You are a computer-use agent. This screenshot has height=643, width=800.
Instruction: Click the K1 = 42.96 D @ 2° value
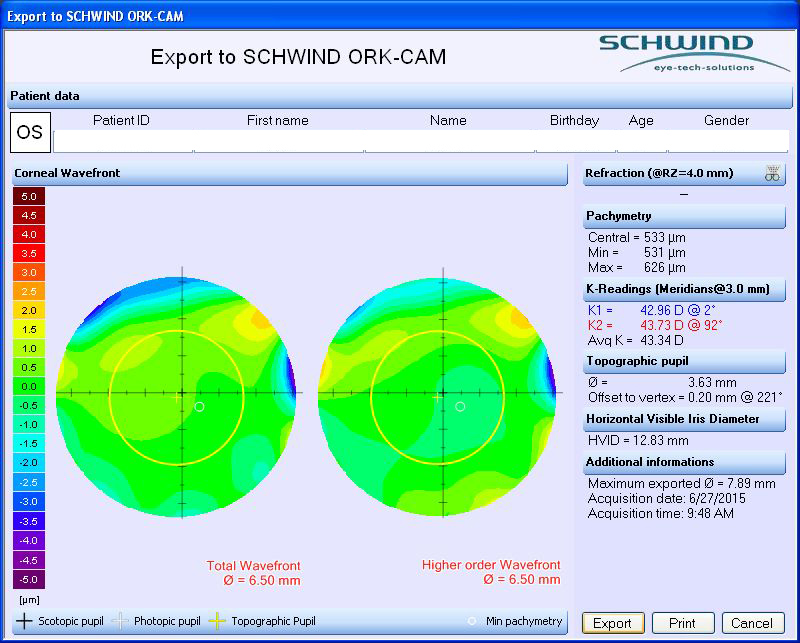(652, 310)
